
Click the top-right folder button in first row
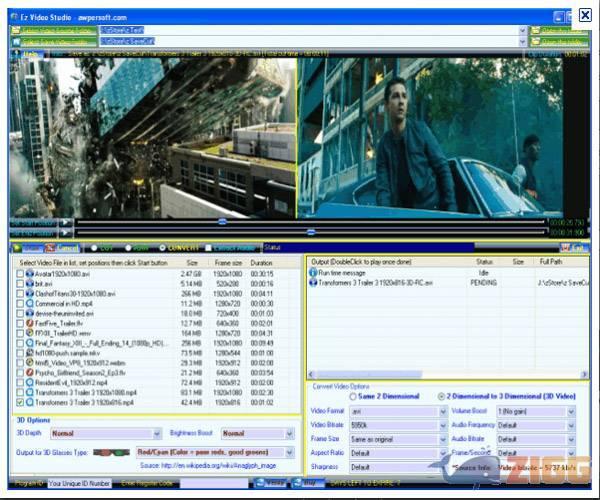click(x=559, y=30)
